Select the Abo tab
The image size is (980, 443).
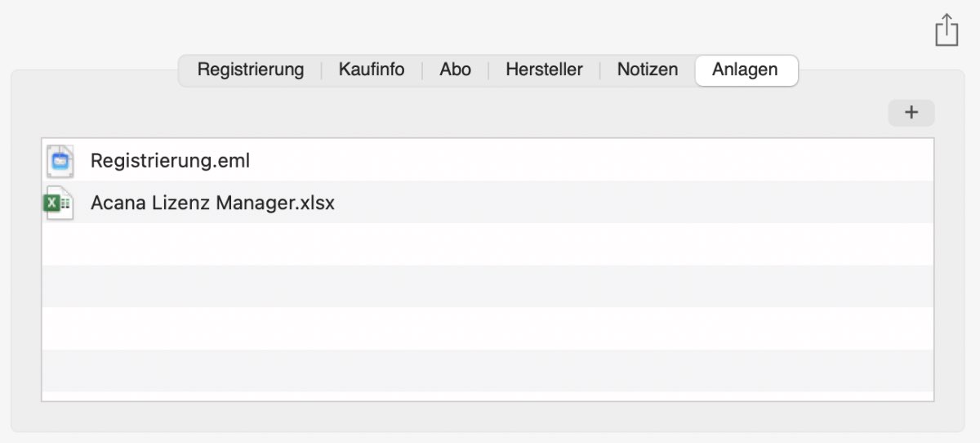point(455,69)
